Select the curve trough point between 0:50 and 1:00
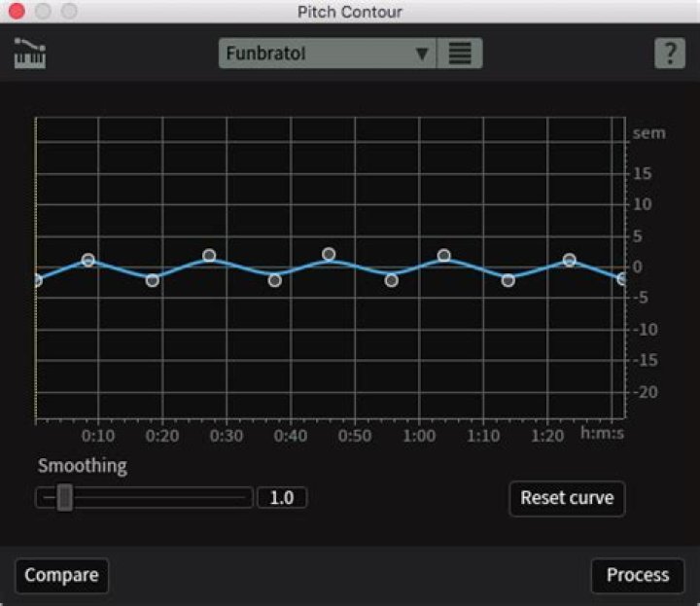The image size is (700, 606). [x=392, y=280]
